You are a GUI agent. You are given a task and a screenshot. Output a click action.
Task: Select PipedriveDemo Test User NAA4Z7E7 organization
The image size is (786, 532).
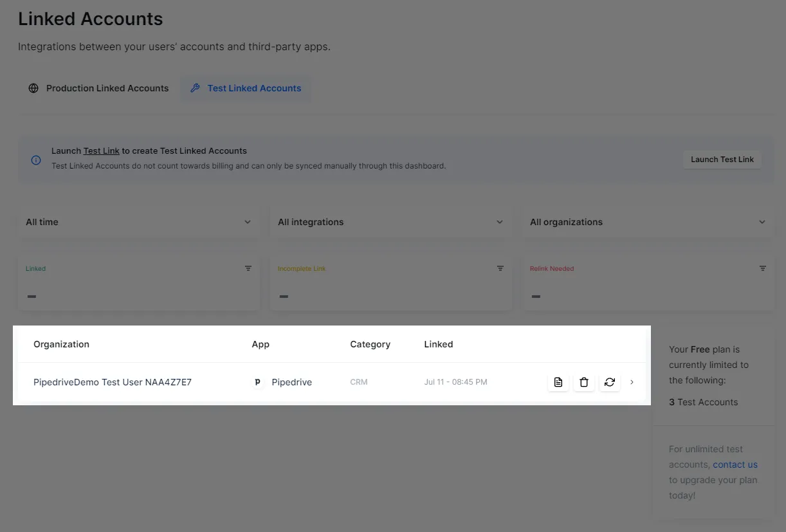tap(113, 382)
